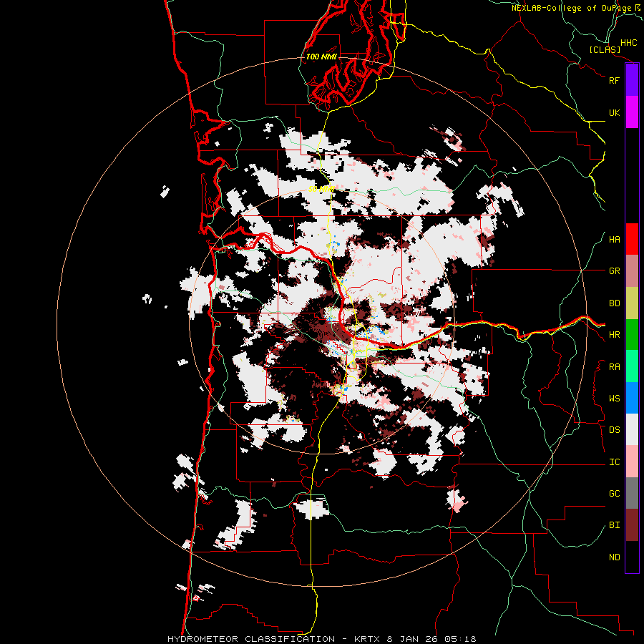The image size is (644, 644).
Task: Click the blue WS legend swatch
Action: (x=632, y=398)
